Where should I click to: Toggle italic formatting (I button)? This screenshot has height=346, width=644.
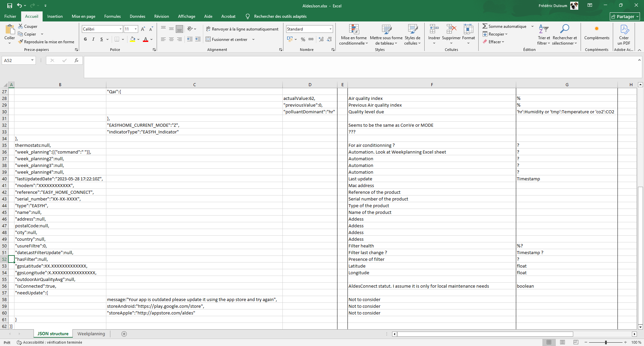point(93,40)
